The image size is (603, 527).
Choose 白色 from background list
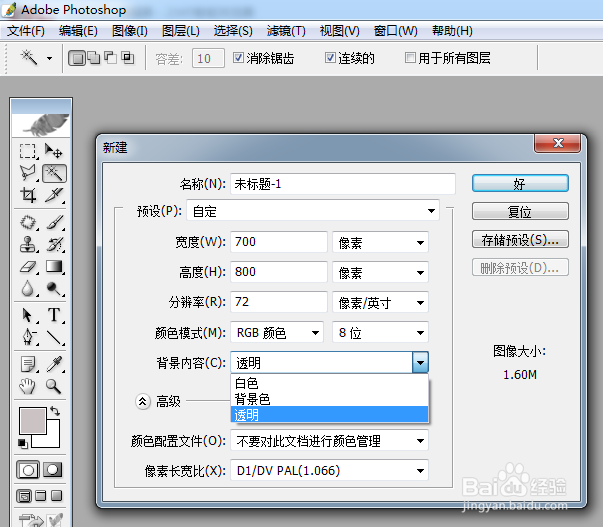(x=330, y=383)
